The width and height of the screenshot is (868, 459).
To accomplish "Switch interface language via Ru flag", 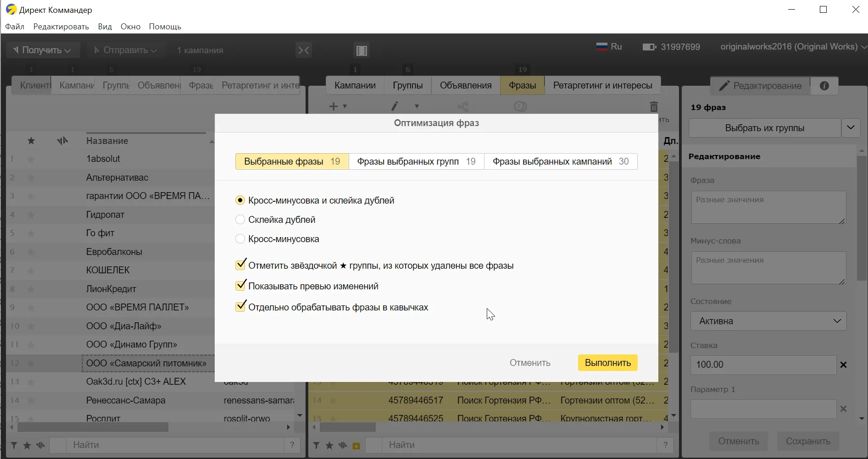I will 609,47.
